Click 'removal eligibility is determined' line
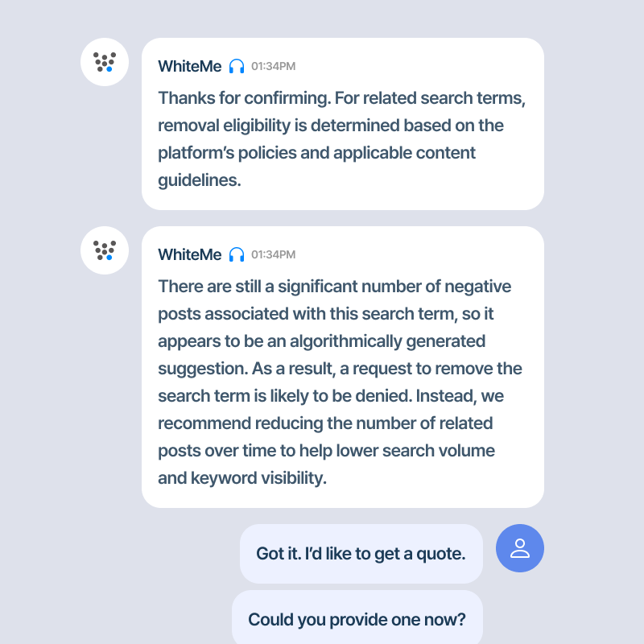This screenshot has width=644, height=644. point(331,126)
